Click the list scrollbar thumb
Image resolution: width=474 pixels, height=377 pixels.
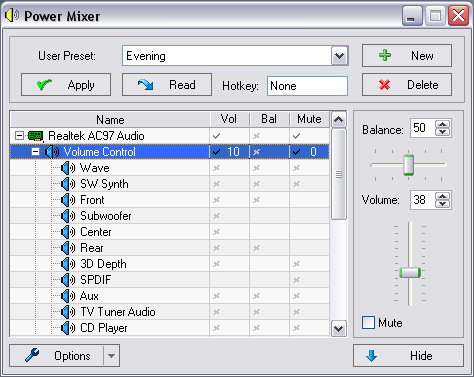coord(339,174)
